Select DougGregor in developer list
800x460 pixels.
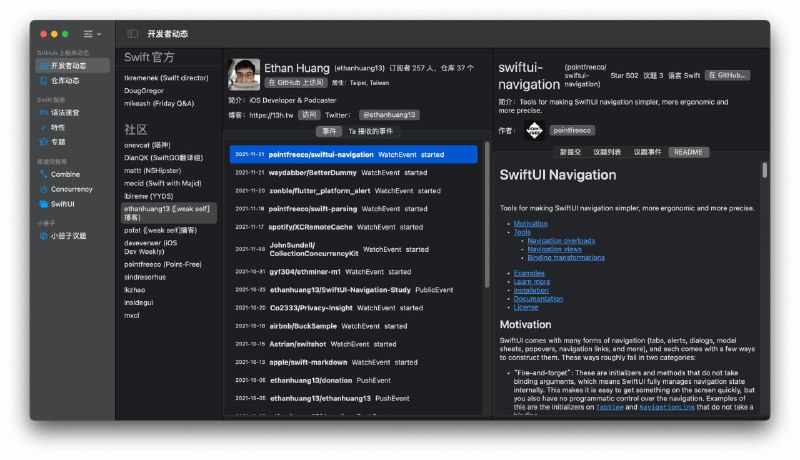(144, 91)
